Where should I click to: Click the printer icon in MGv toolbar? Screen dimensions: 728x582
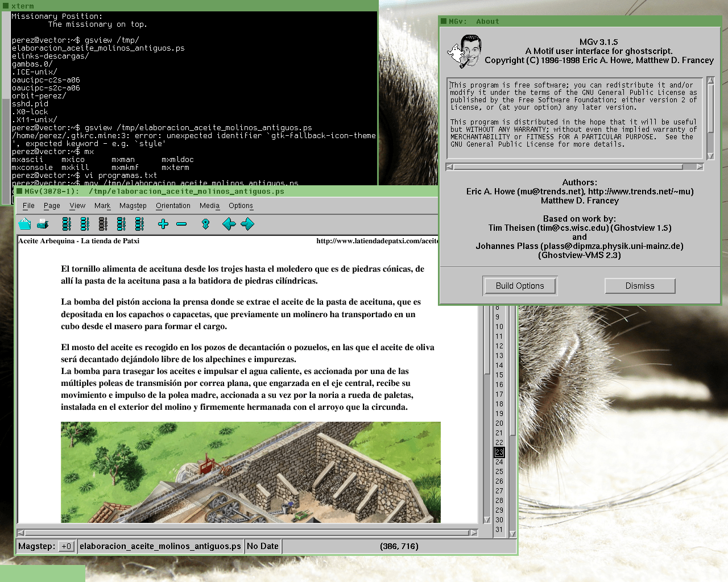[43, 224]
